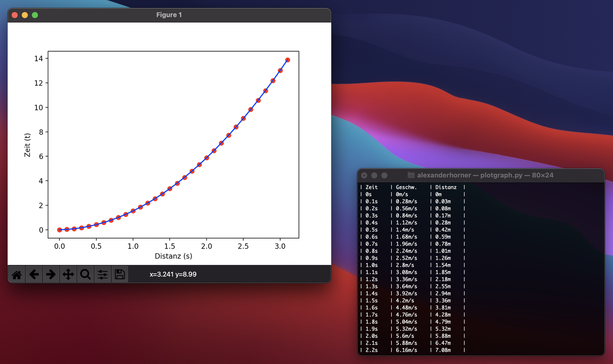Click the Figure 1 title bar
Screen dimensions: 613x364
pyautogui.click(x=169, y=15)
